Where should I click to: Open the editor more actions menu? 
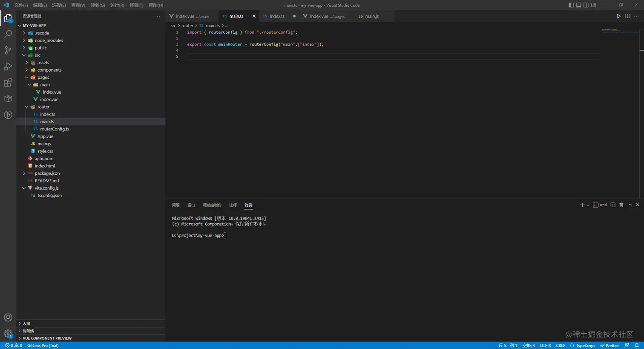tap(636, 16)
